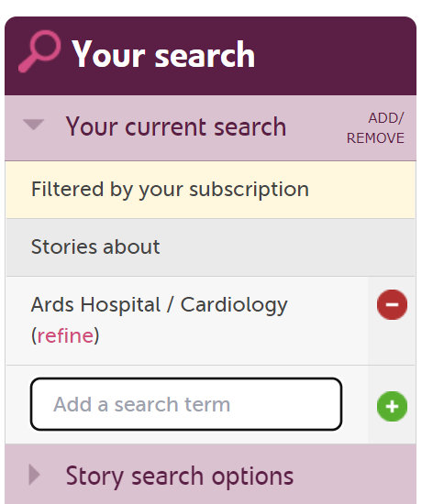Expand Story search options arrow
The width and height of the screenshot is (433, 504).
tap(34, 475)
